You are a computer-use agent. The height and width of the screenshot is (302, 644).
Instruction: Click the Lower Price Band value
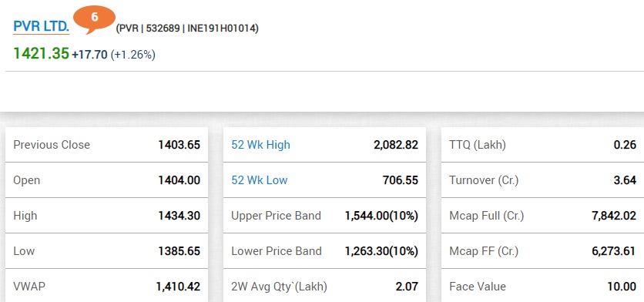[381, 251]
